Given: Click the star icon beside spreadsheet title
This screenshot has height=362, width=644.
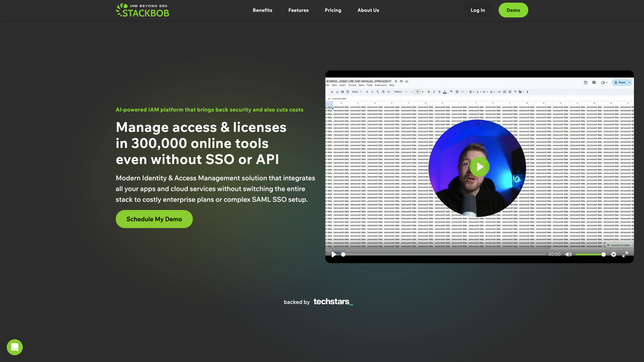Looking at the screenshot, I should click(x=396, y=81).
